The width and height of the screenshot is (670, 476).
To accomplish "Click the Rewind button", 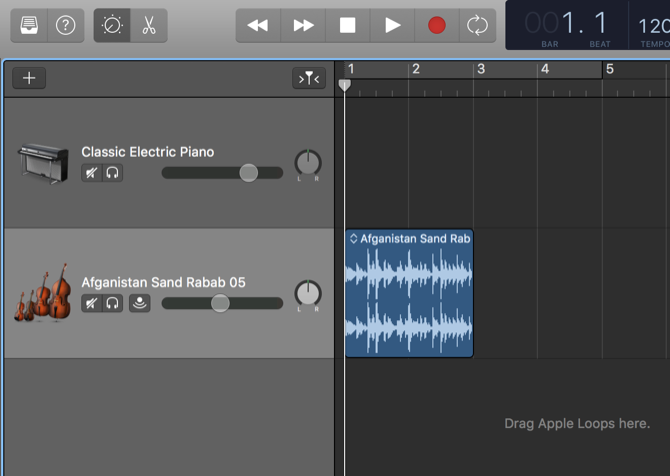I will pyautogui.click(x=258, y=25).
